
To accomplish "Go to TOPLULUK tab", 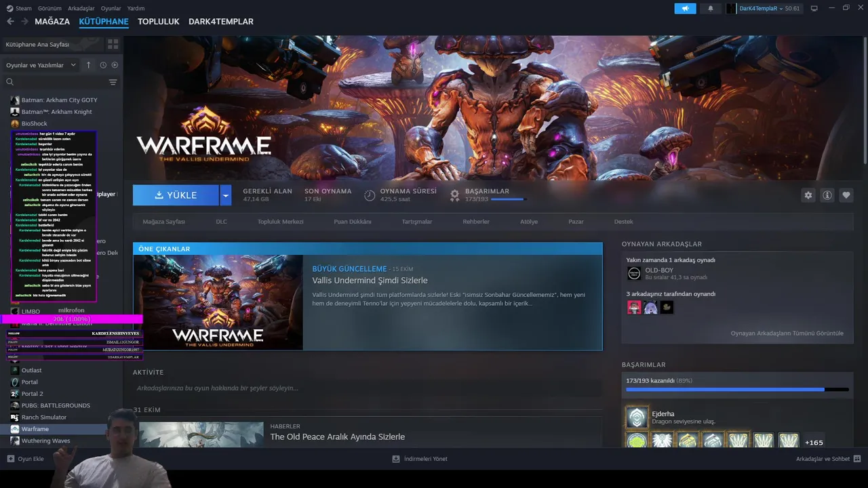I will coord(159,22).
